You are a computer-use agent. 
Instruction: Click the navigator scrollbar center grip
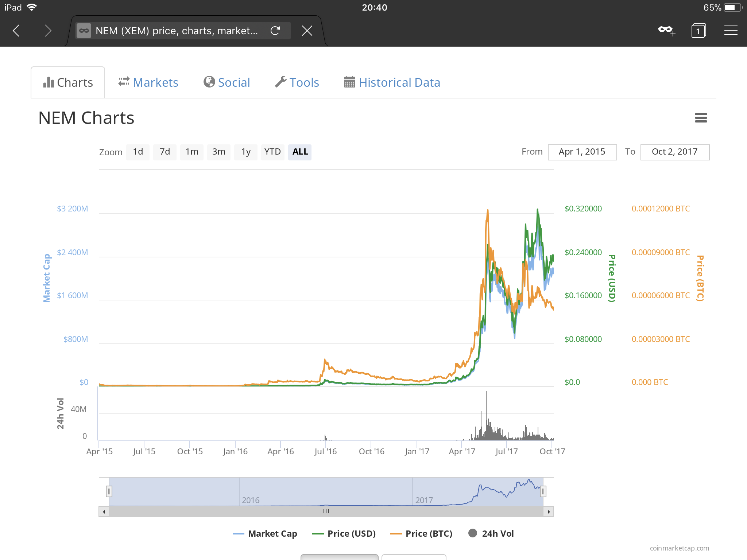click(x=326, y=512)
